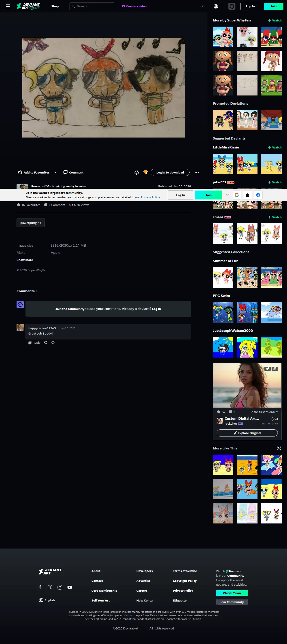Open Etiquette page from footer
The image size is (287, 644).
[x=179, y=600]
